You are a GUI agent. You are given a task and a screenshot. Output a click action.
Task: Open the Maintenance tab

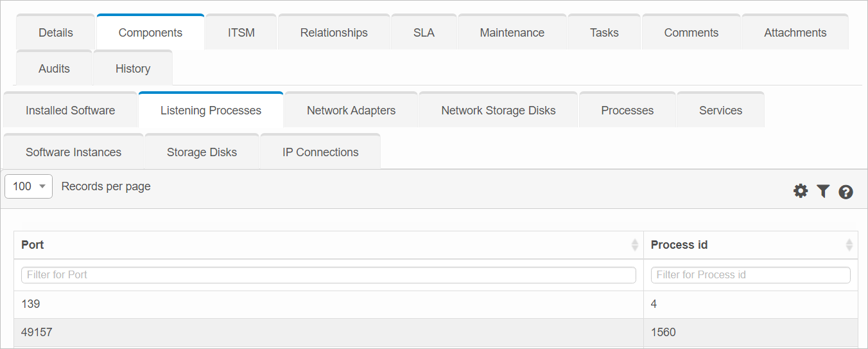click(512, 33)
